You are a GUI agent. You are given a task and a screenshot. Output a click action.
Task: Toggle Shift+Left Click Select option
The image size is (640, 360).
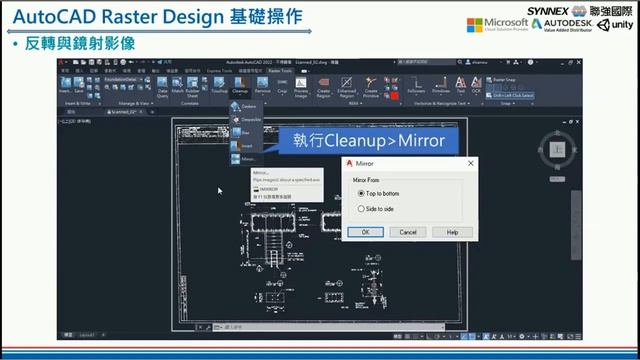[510, 96]
